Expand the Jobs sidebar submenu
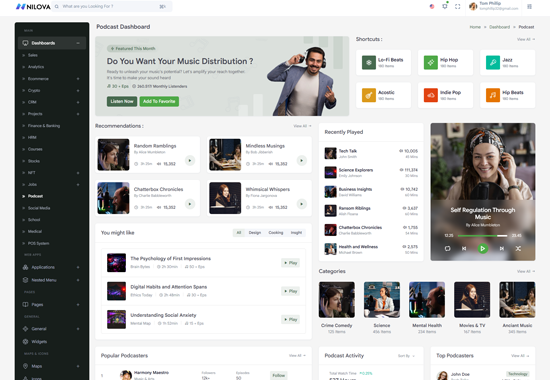This screenshot has width=550, height=380. click(78, 184)
